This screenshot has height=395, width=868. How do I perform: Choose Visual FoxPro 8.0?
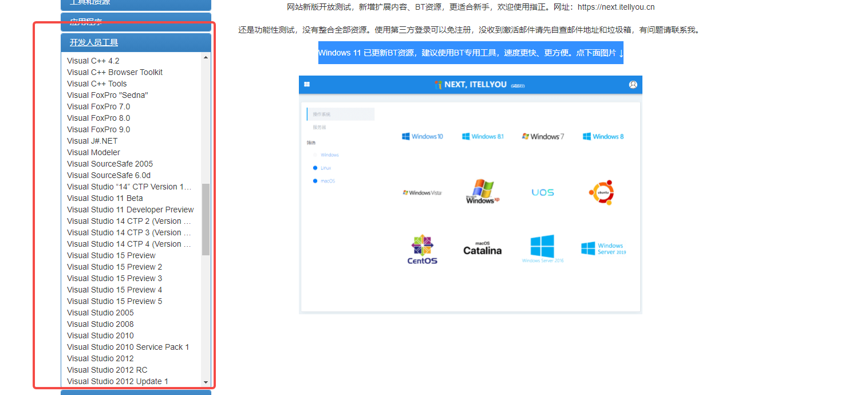tap(98, 118)
